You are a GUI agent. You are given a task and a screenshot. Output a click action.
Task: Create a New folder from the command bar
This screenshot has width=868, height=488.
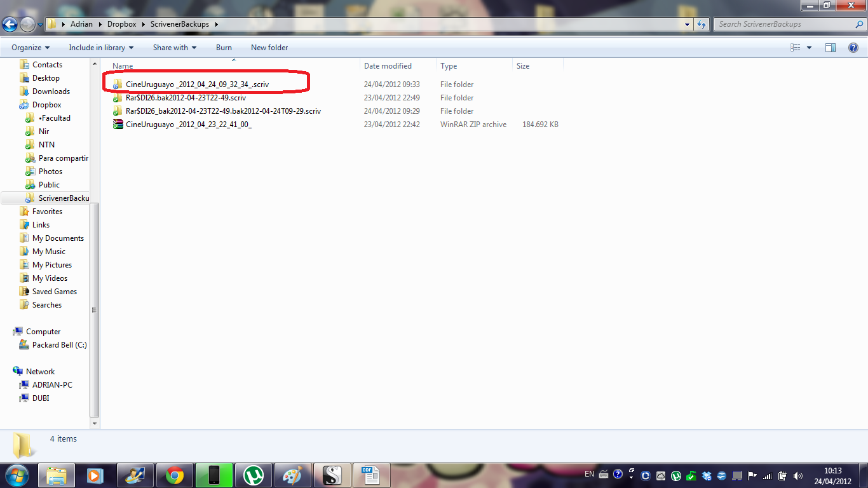tap(269, 48)
